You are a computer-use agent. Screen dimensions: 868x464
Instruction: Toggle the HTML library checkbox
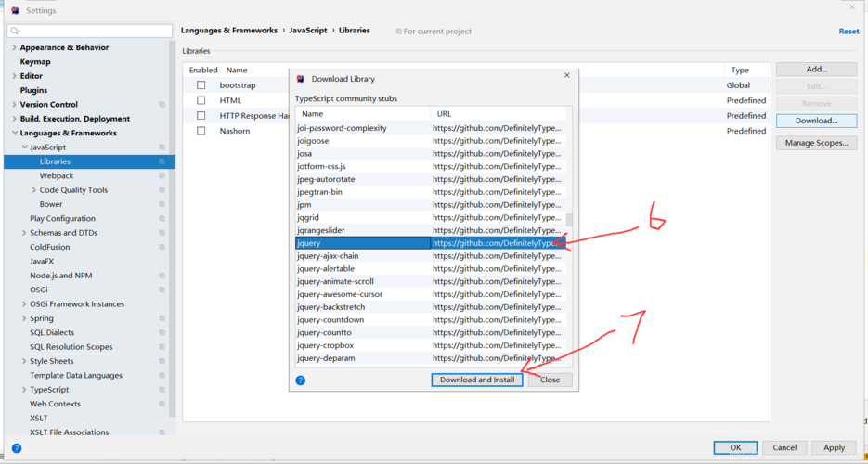pos(201,100)
